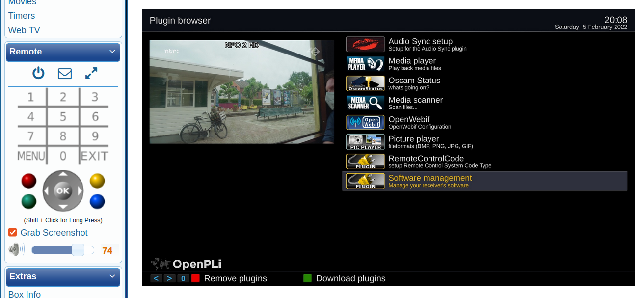The image size is (644, 298).
Task: Open the Timers menu link
Action: pos(22,16)
